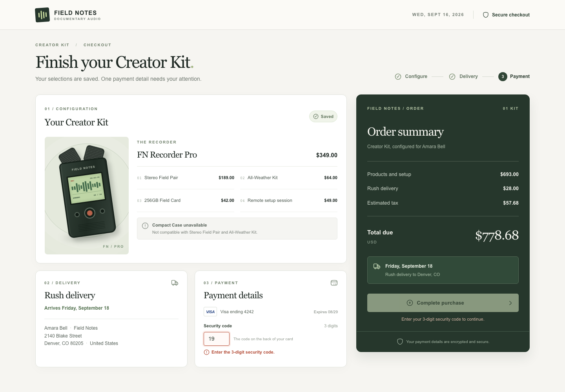Click the Saved badge check icon
The width and height of the screenshot is (565, 392).
click(316, 116)
